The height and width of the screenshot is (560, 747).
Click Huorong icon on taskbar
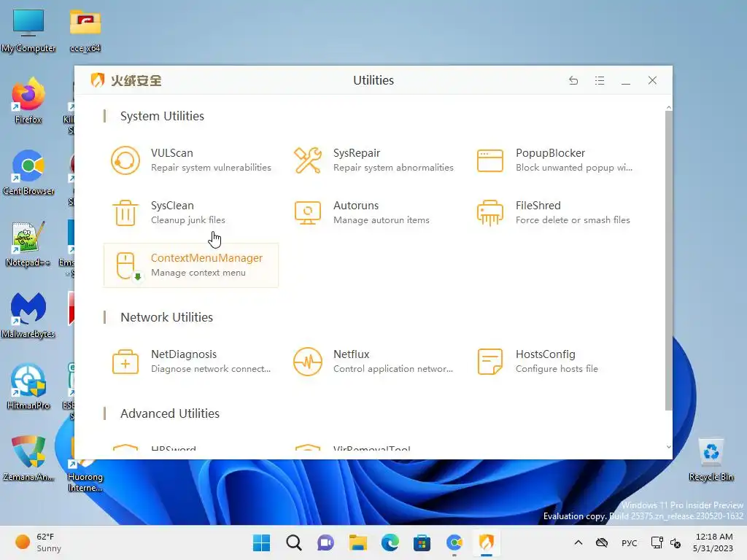pyautogui.click(x=487, y=542)
